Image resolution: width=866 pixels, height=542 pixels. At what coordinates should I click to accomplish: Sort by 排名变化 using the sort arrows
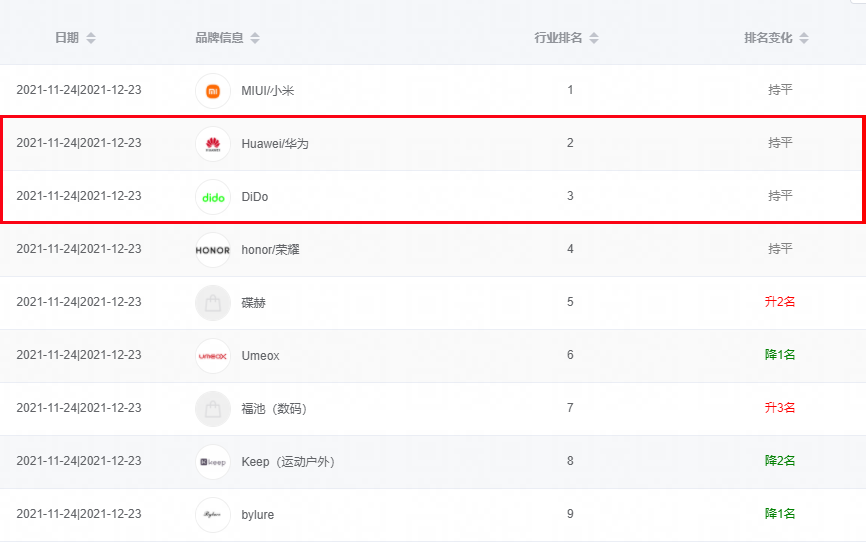(x=804, y=38)
